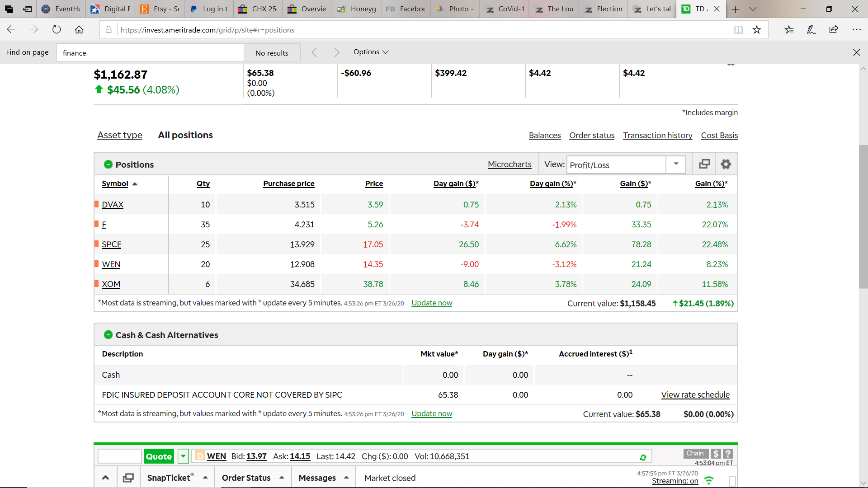Expand the Order Status panel
868x488 pixels.
253,478
